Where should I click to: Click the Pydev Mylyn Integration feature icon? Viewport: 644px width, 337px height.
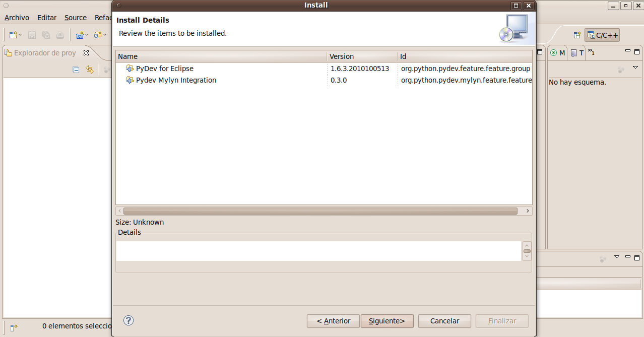(130, 80)
